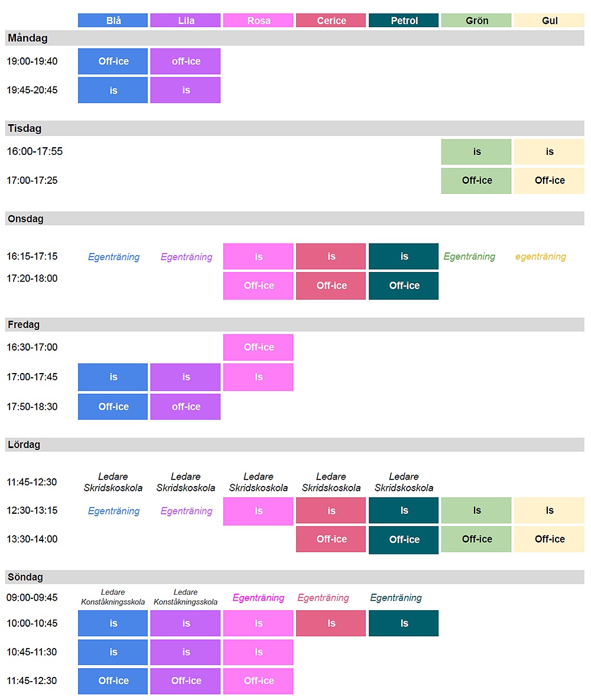Viewport: 591px width, 700px height.
Task: Click the 16:00-17:55 time label
Action: 34,151
